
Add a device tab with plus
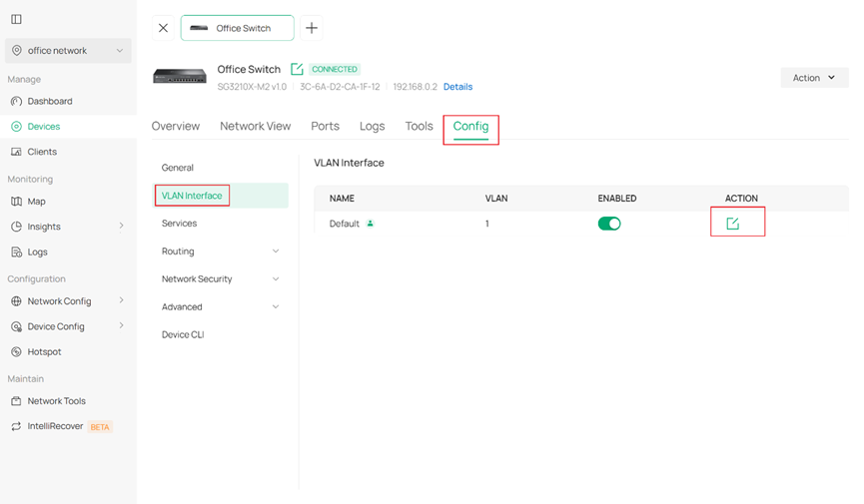(x=312, y=28)
